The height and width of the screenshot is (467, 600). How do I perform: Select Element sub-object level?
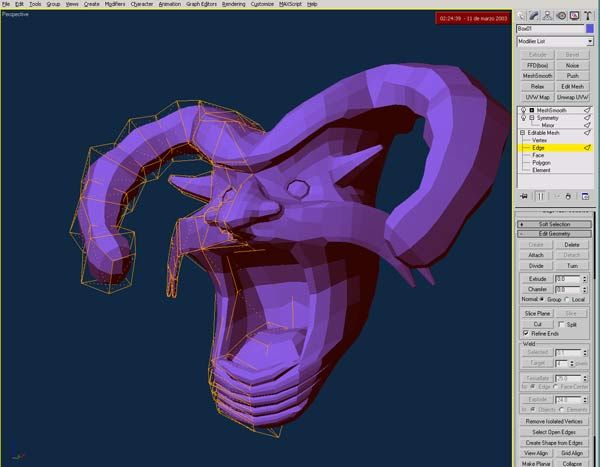click(541, 170)
